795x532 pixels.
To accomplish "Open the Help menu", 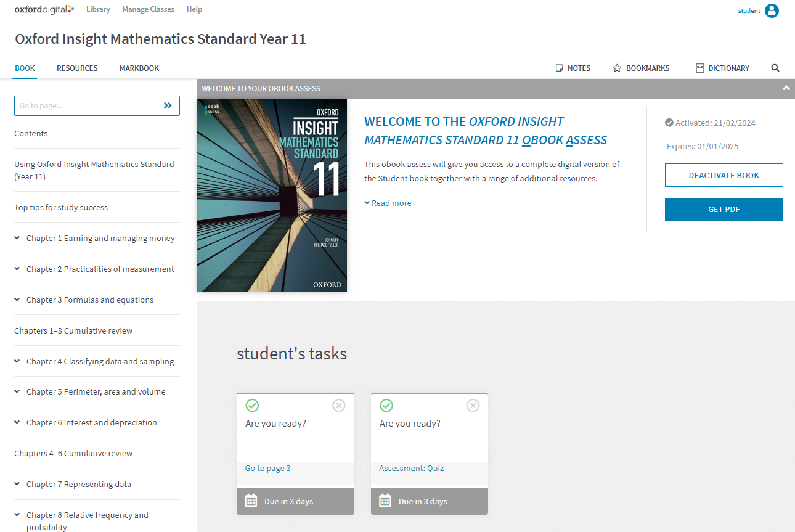I will point(194,9).
